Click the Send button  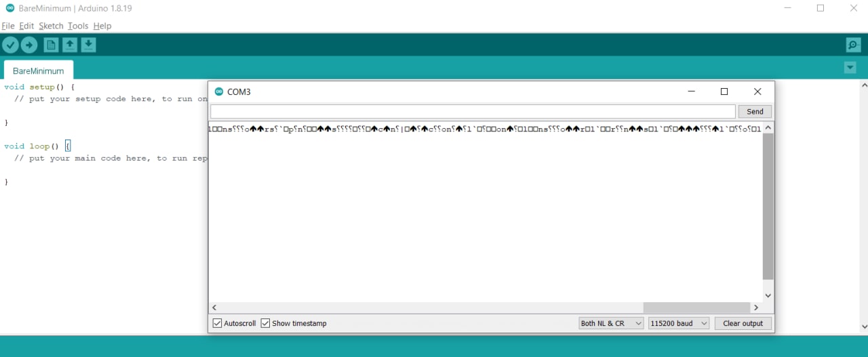(x=755, y=112)
